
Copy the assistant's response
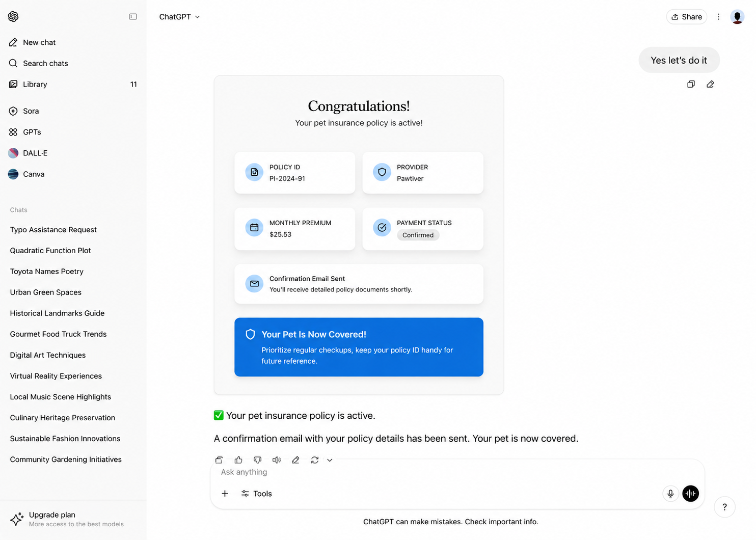click(x=219, y=460)
